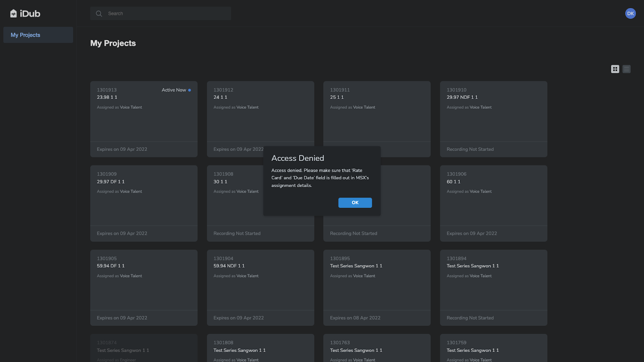Open project card 1301759
The width and height of the screenshot is (644, 362).
[x=493, y=348]
